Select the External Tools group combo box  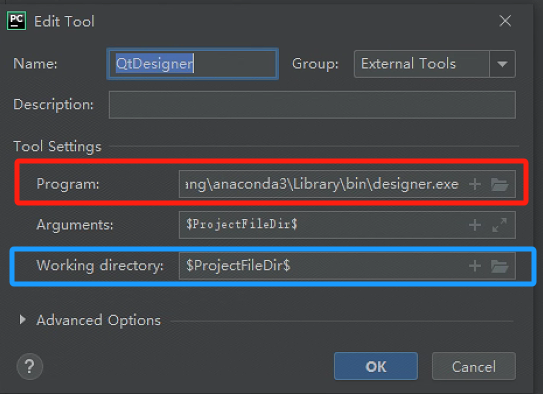coord(435,64)
